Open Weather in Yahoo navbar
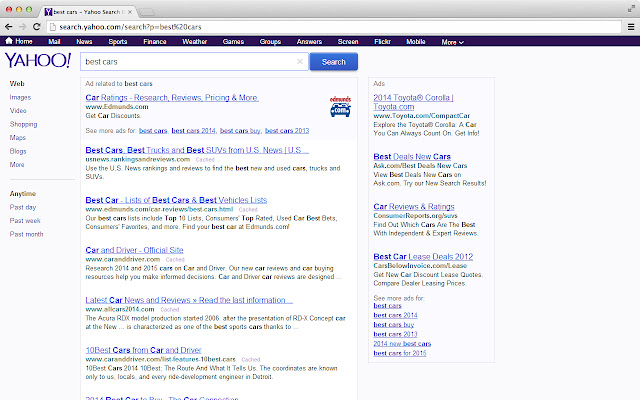Screen dimensions: 640x400 194,42
